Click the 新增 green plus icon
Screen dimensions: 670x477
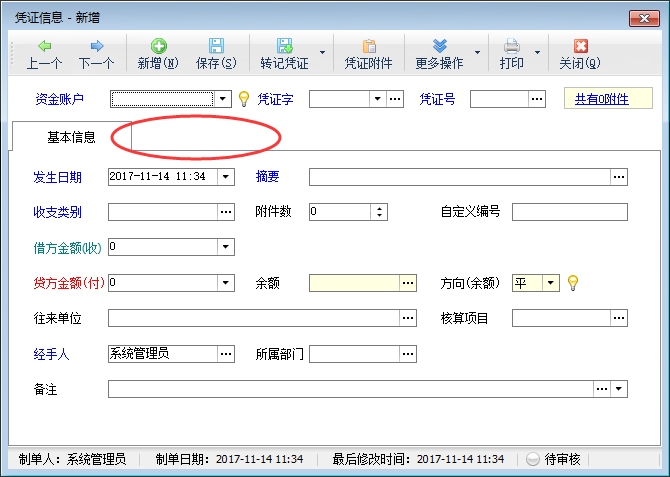[158, 46]
